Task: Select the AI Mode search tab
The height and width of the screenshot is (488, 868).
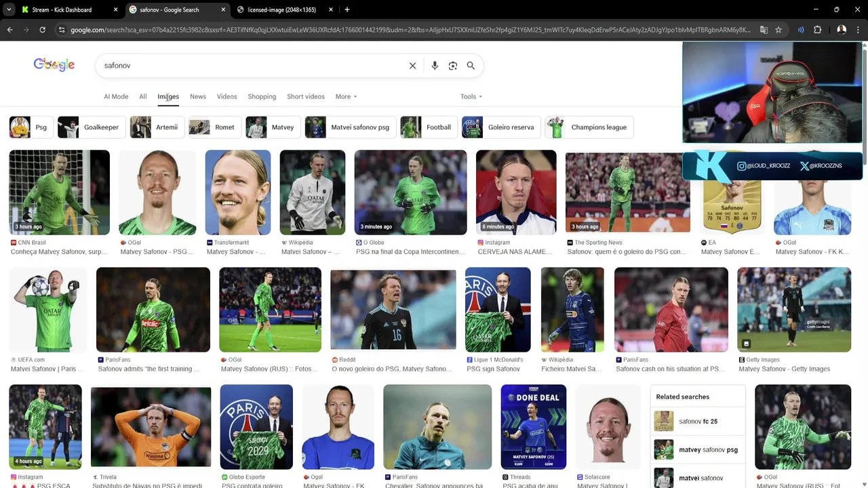Action: pos(116,96)
